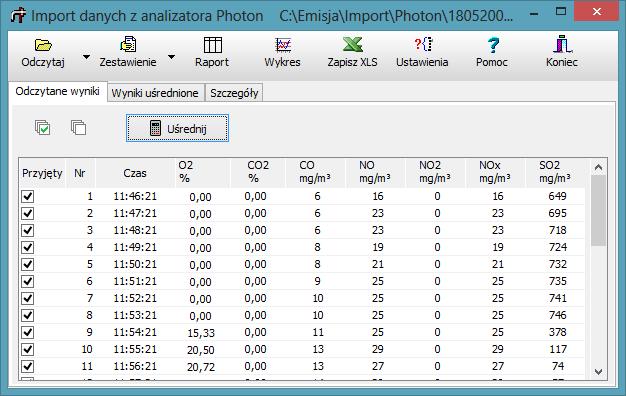Open the Odczytaj folder icon

click(43, 45)
